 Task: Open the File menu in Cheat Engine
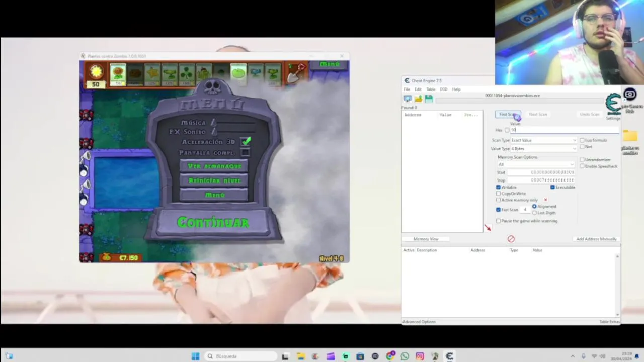coord(407,89)
